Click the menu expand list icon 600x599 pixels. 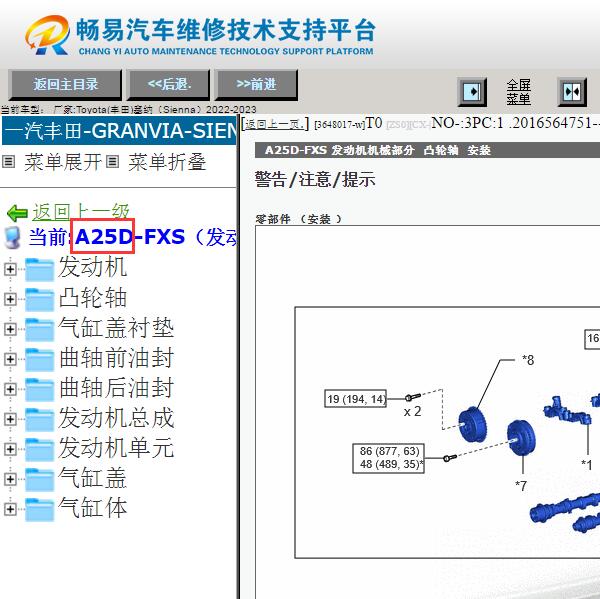tap(8, 162)
